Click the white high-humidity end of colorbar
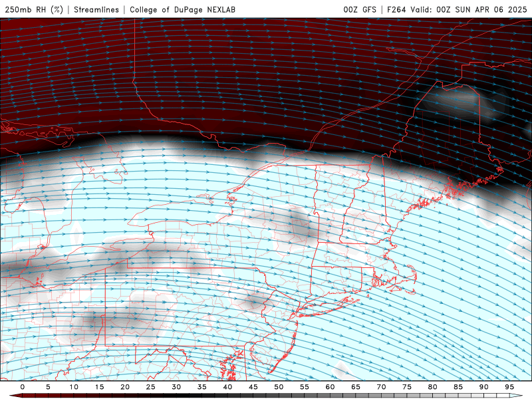Viewport: 532px width, 399px height. [x=516, y=396]
